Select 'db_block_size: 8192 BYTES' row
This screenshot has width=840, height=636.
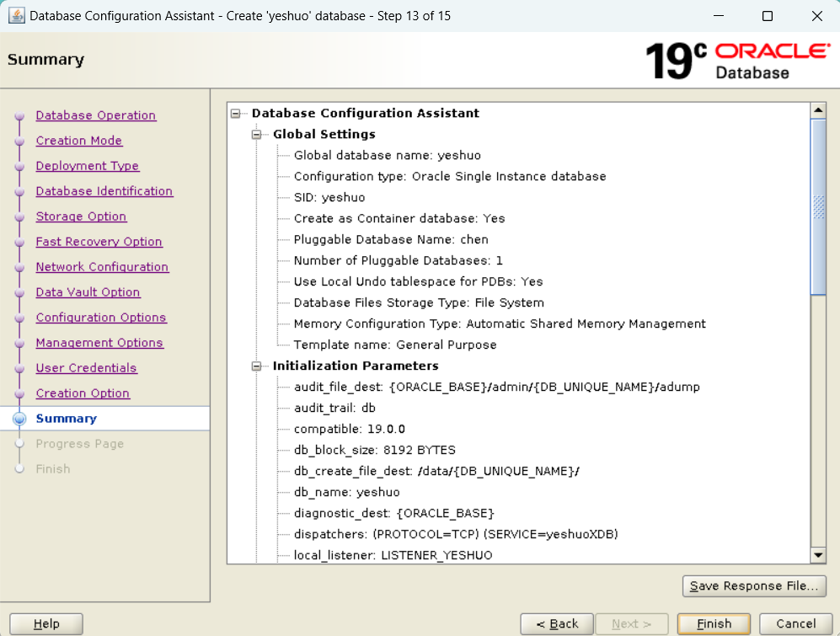tap(374, 450)
